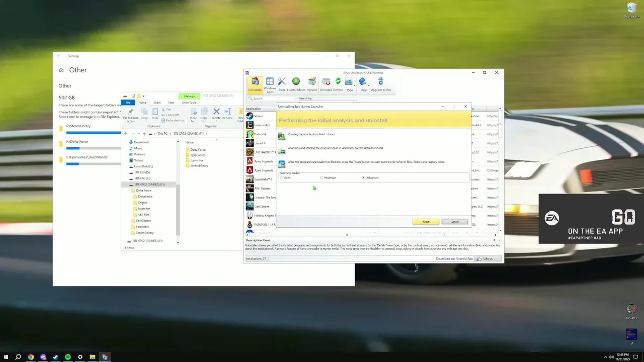Click the Like us button
The width and height of the screenshot is (644, 362).
[488, 258]
